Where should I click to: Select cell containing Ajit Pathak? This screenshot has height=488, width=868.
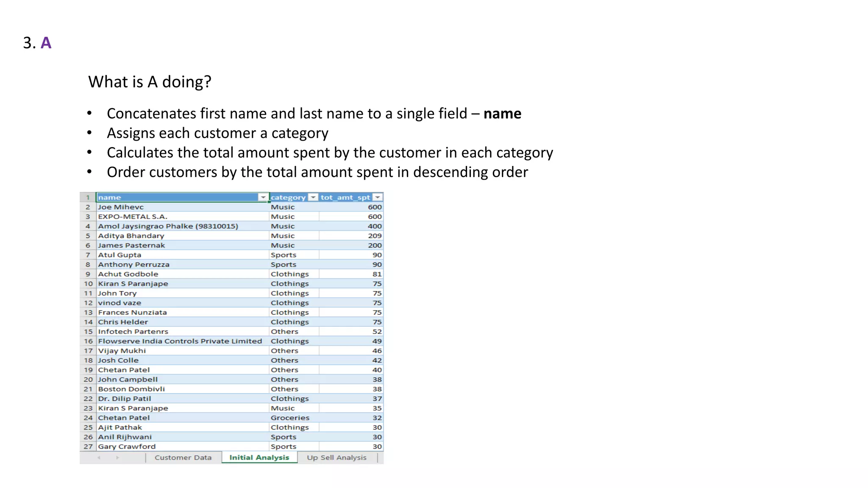coord(183,427)
